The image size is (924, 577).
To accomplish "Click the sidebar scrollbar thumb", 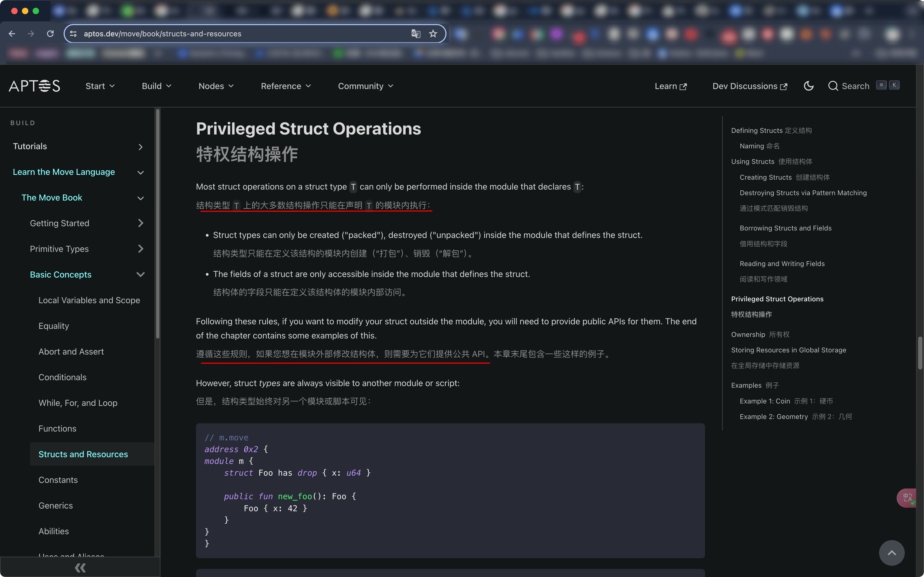I will (157, 224).
